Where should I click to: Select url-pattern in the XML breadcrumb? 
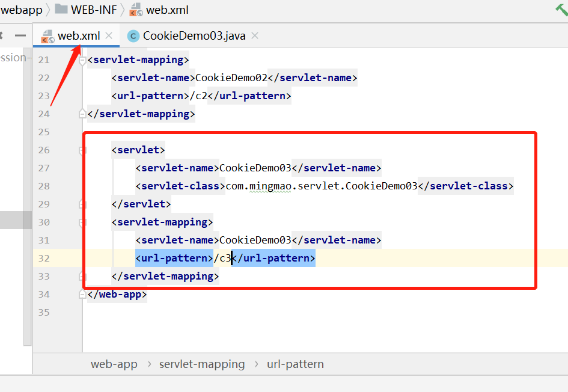(x=295, y=364)
